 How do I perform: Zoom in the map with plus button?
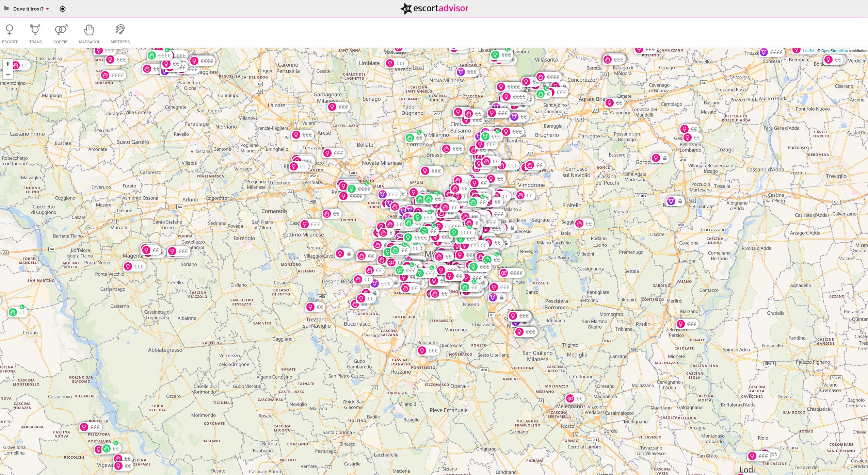tap(8, 64)
